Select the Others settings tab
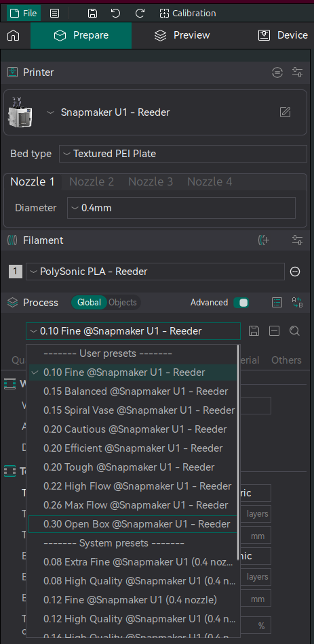Viewport: 314px width, 644px height. tap(286, 360)
